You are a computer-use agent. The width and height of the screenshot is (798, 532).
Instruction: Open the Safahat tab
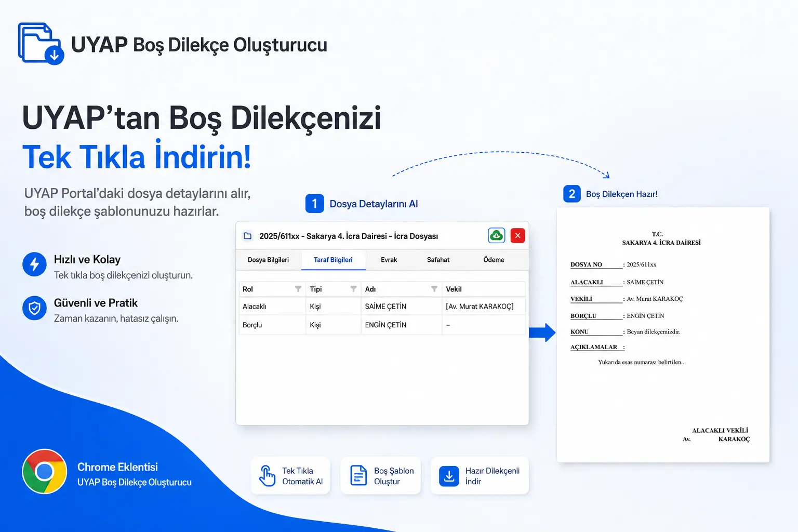438,260
